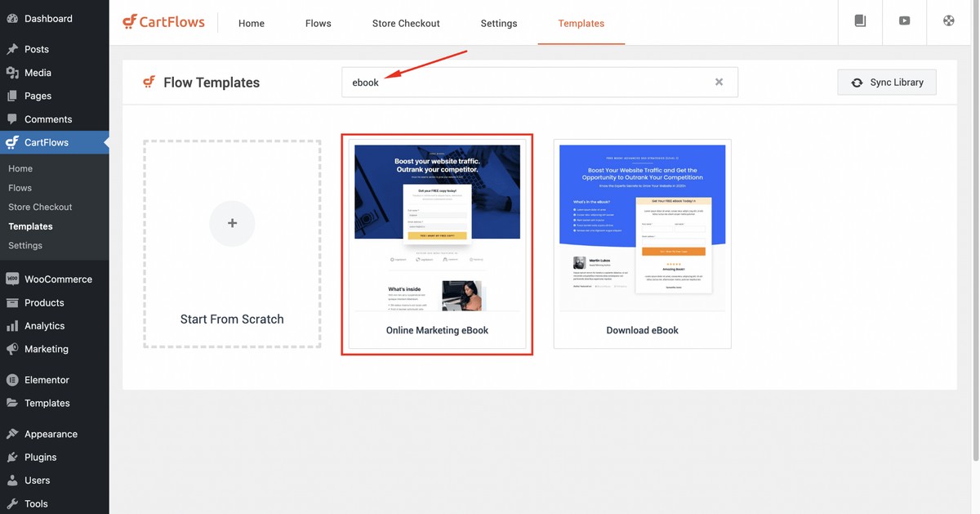Viewport: 980px width, 514px height.
Task: Open the Settings tab in header
Action: (x=499, y=23)
